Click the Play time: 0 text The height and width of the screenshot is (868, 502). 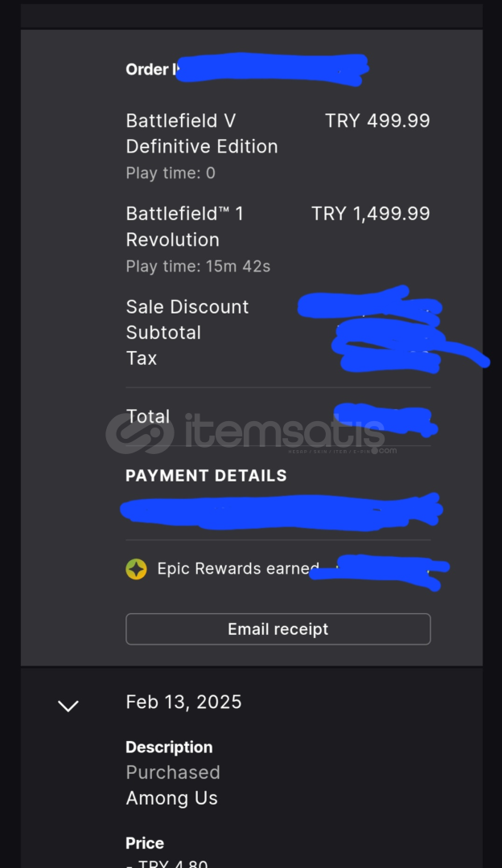click(x=170, y=174)
